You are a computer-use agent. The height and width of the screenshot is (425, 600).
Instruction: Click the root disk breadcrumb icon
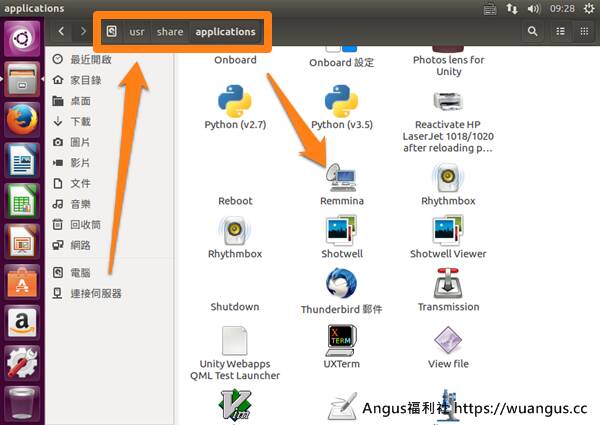click(x=111, y=31)
